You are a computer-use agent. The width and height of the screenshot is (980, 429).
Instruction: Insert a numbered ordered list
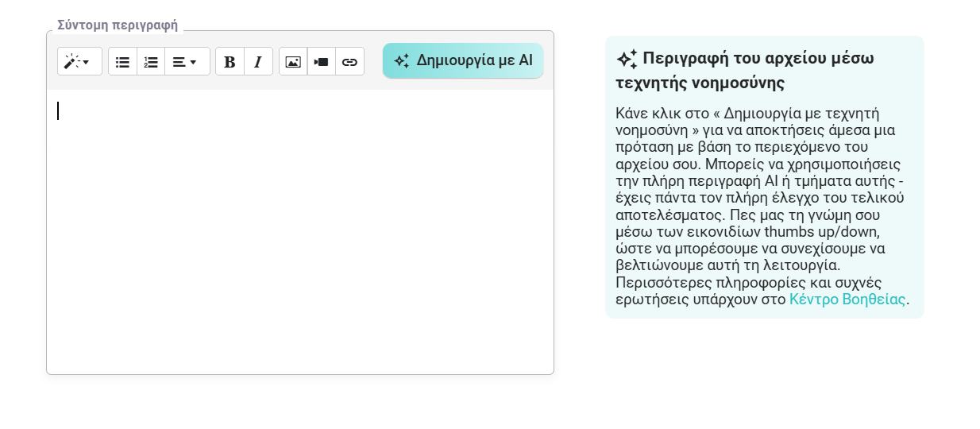coord(151,62)
